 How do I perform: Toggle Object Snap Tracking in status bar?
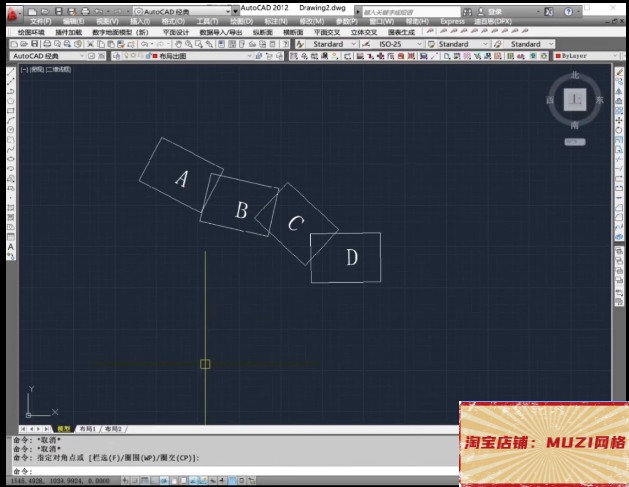point(193,480)
